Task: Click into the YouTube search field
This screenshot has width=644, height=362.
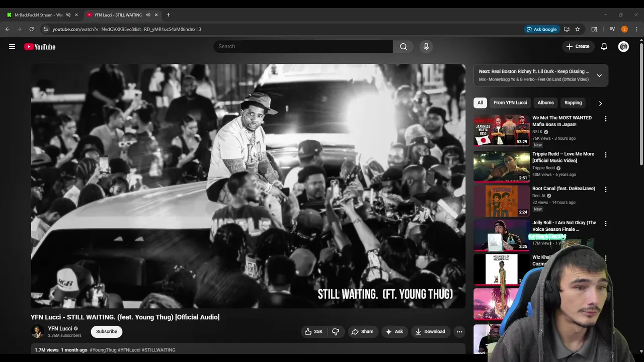Action: (303, 47)
